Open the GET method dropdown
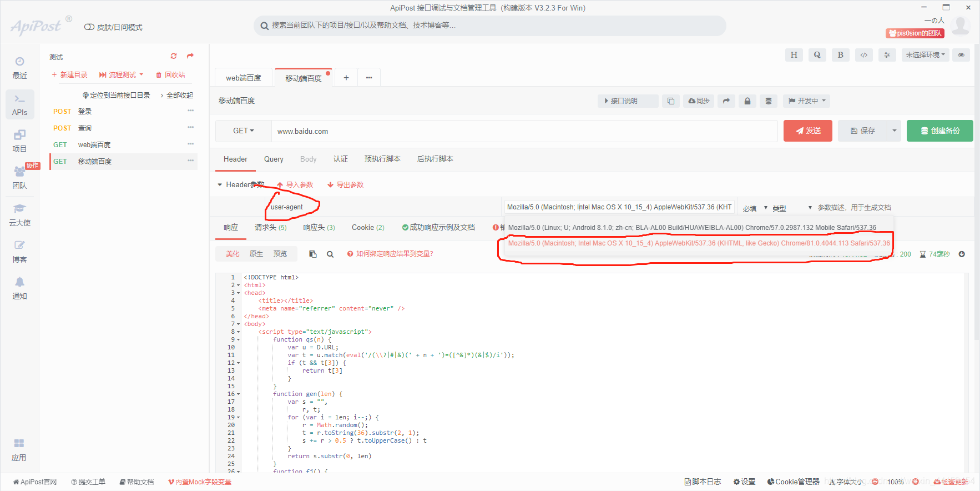Viewport: 980px width, 491px height. click(x=244, y=131)
